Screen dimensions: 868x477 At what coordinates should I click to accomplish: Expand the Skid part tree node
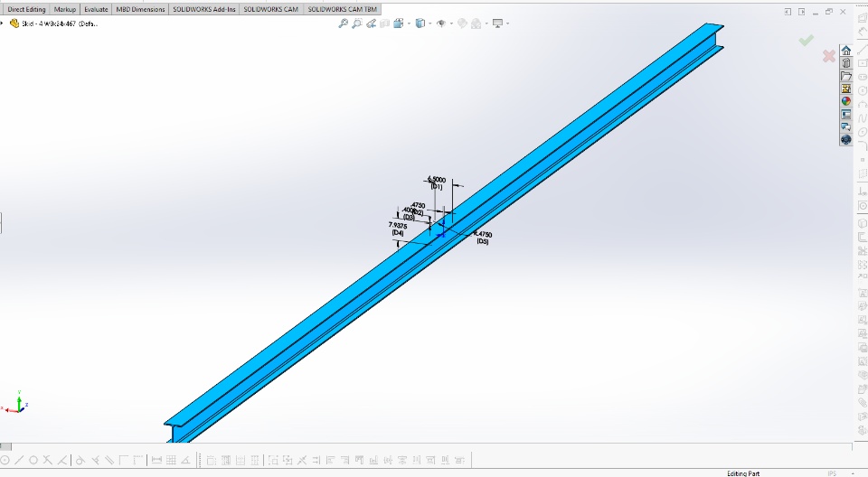click(x=2, y=23)
